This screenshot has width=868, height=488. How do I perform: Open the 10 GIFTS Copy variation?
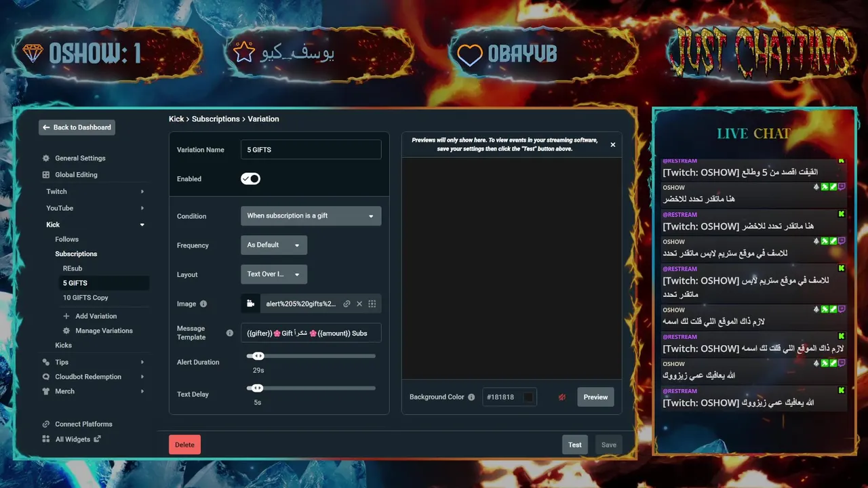tap(85, 298)
